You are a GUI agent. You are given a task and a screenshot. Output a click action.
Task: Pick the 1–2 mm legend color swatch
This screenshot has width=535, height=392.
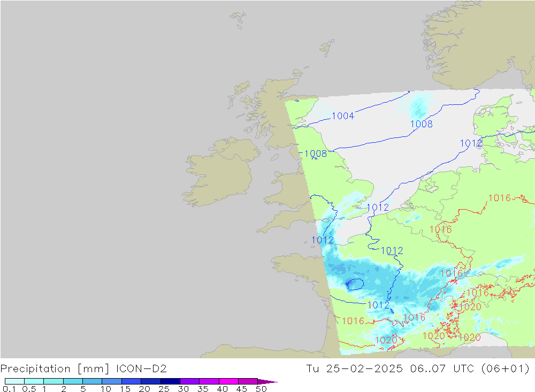click(x=53, y=381)
